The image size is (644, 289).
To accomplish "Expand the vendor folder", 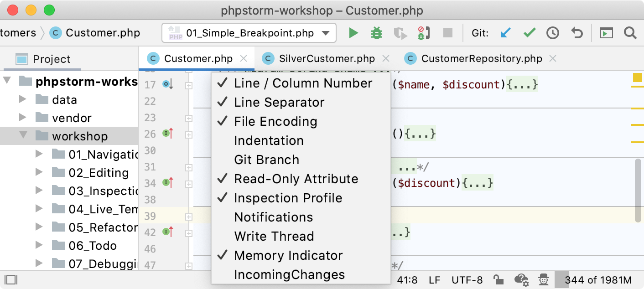I will coord(22,118).
